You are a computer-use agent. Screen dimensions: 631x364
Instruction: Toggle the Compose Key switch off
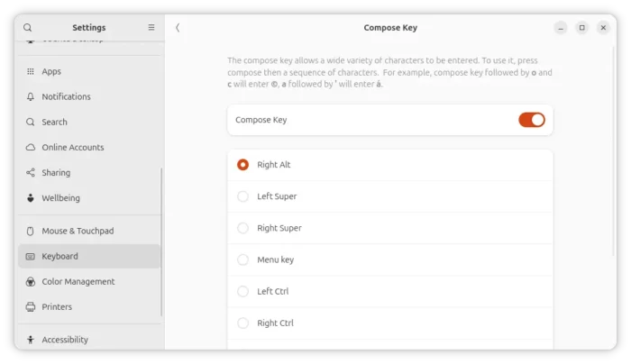point(531,120)
